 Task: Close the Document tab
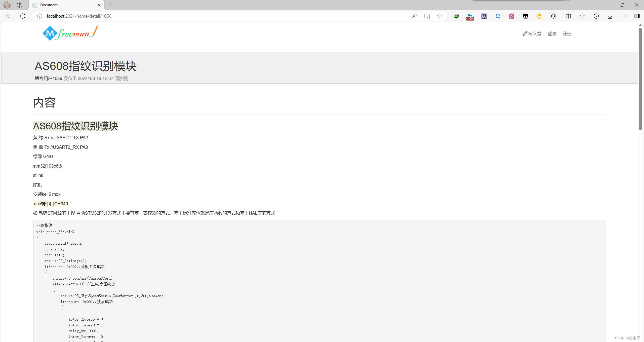point(99,5)
